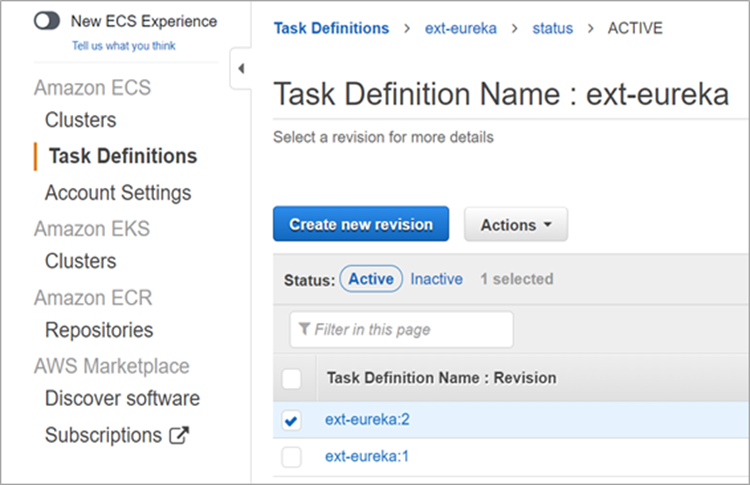Open Clusters under Amazon ECS
The image size is (750, 485).
coord(80,120)
